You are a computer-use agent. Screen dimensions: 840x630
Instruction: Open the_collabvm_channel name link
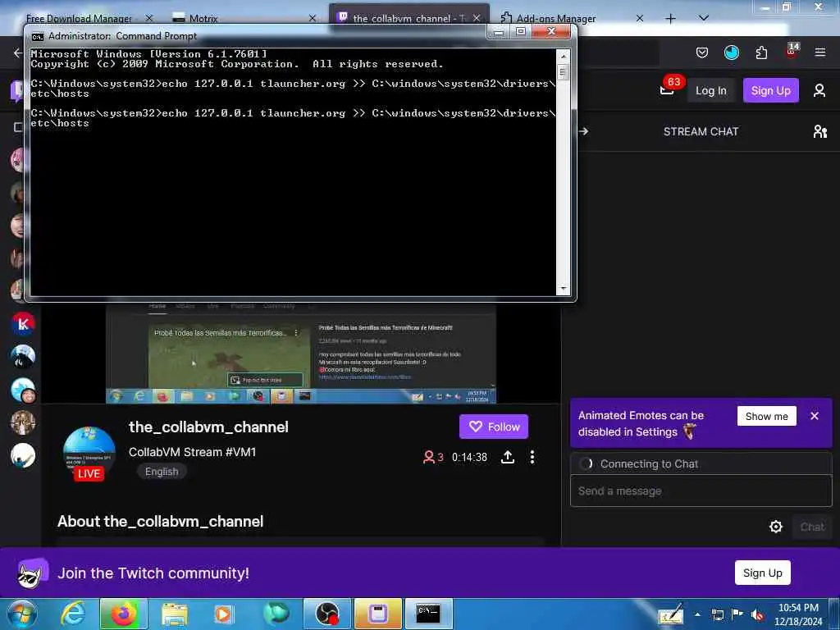208,427
